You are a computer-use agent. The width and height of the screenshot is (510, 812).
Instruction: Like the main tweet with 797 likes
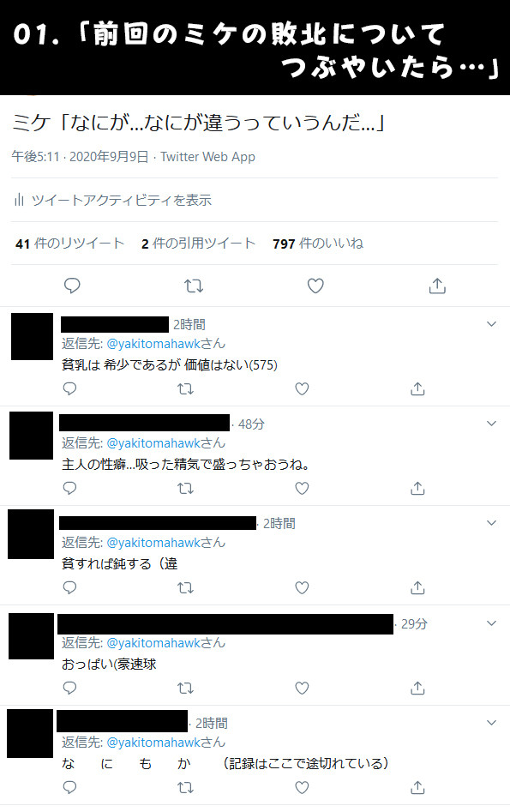[315, 286]
